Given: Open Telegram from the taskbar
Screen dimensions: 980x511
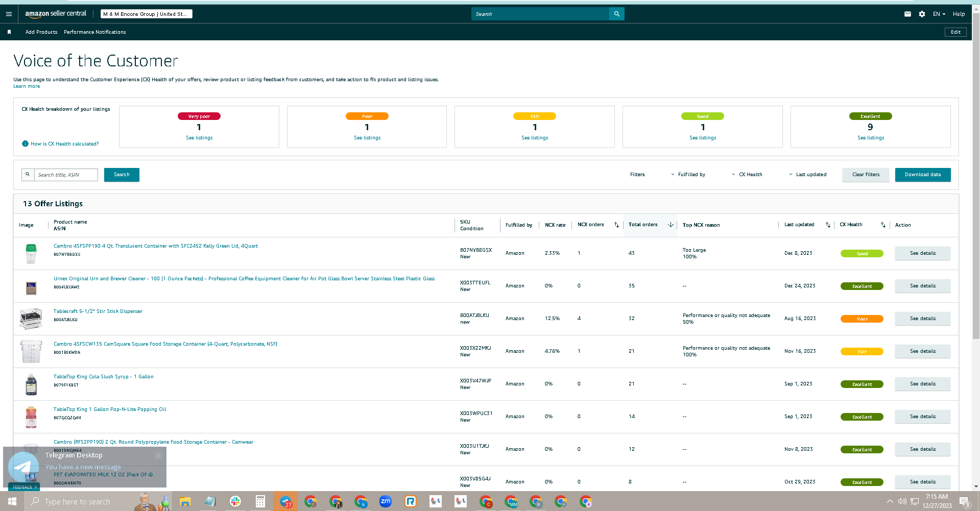Looking at the screenshot, I should pos(285,501).
